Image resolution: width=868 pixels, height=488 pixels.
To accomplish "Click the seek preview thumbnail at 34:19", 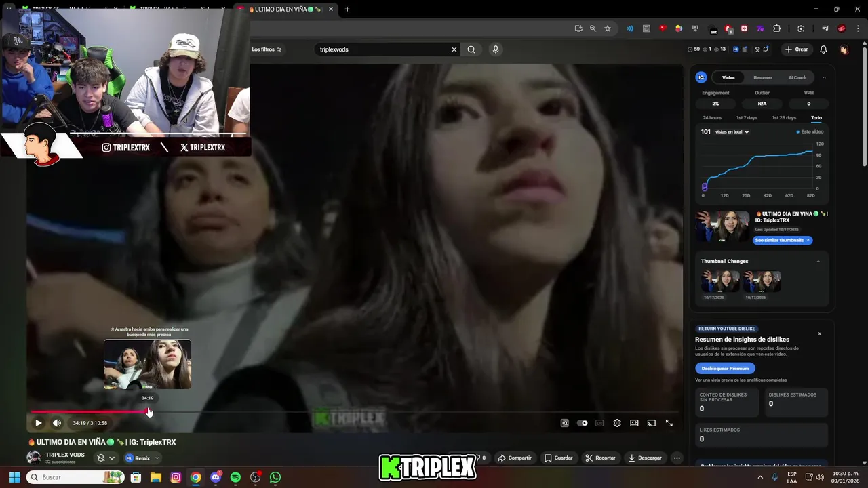I will pos(147,365).
